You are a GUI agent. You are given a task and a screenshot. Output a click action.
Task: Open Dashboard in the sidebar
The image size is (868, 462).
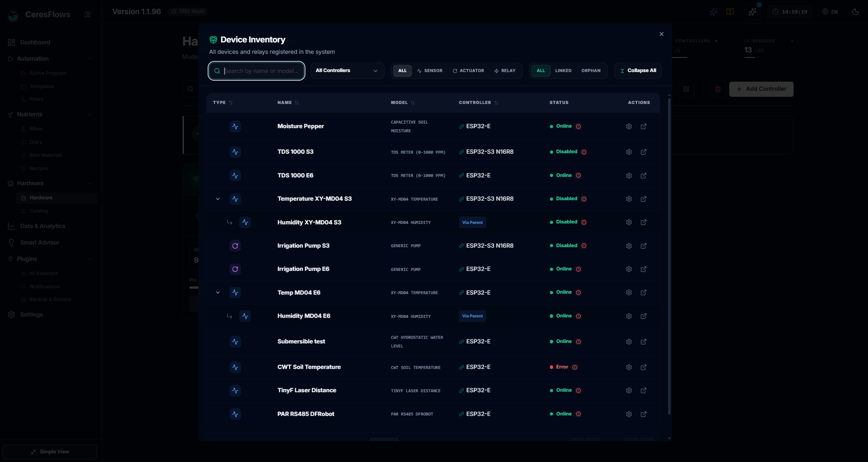35,42
